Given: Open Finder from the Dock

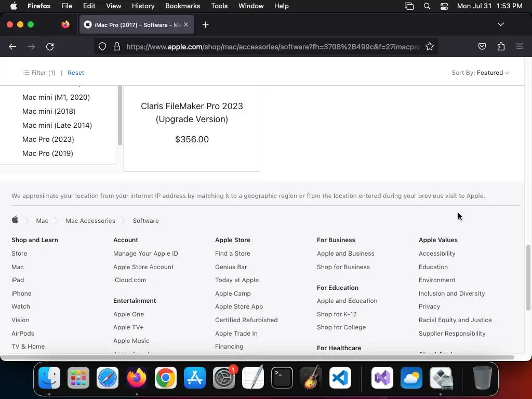Looking at the screenshot, I should pos(49,378).
